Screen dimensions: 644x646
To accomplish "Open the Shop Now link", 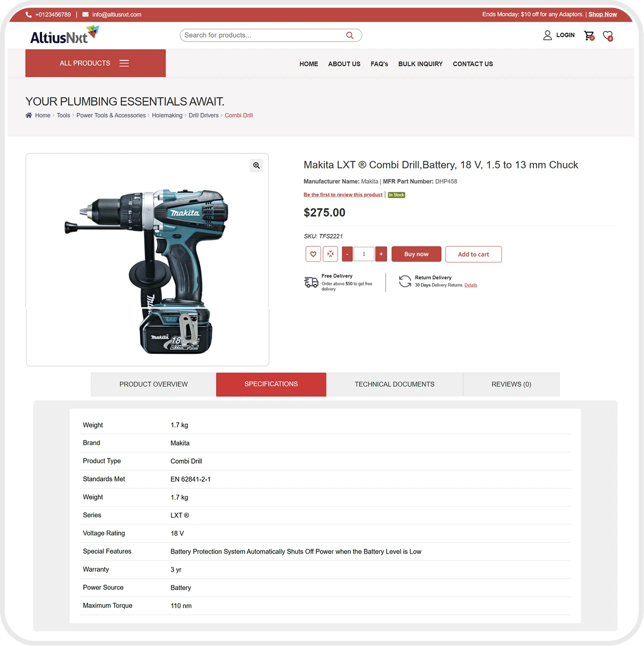I will click(602, 14).
